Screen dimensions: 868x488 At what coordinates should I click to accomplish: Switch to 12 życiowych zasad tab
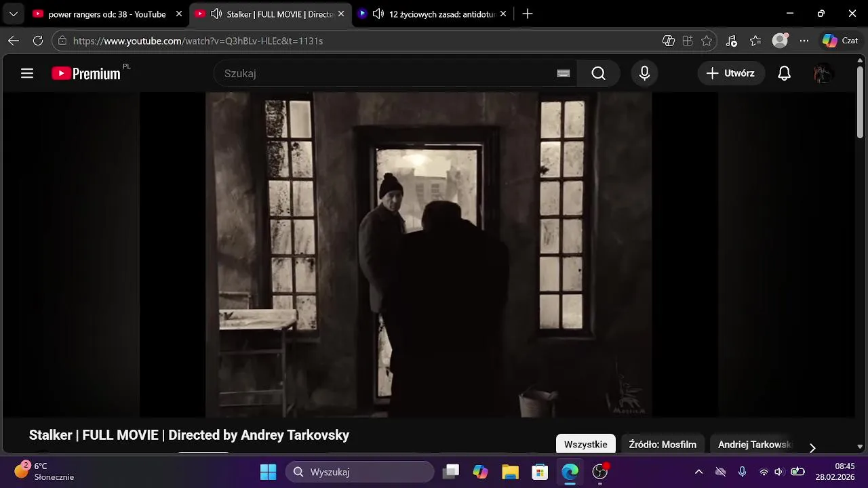point(434,14)
